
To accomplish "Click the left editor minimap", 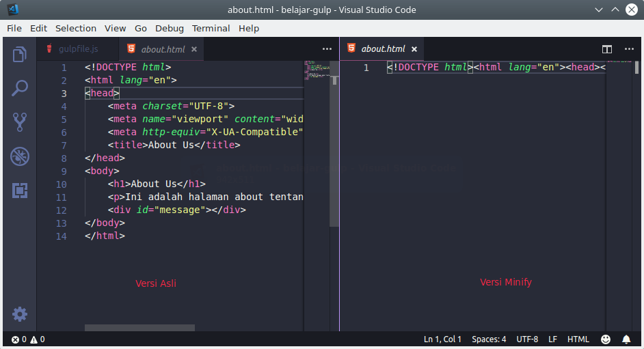I will [x=317, y=70].
